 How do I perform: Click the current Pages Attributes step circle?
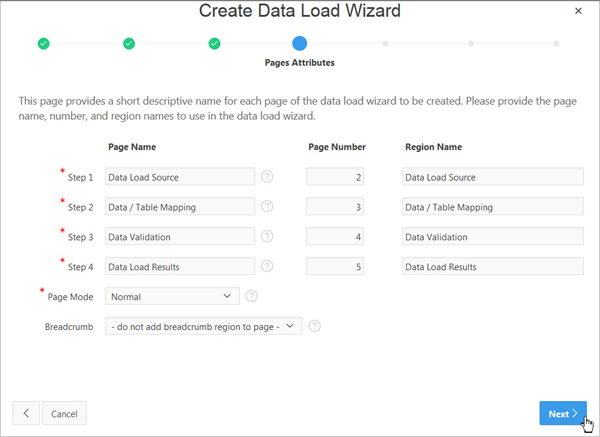[x=300, y=43]
